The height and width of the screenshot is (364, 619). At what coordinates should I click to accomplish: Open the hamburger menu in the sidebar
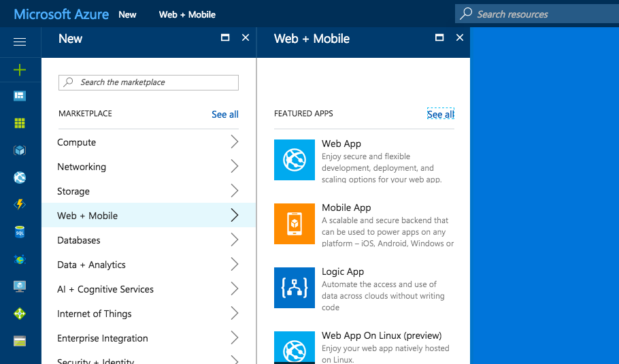(x=20, y=42)
